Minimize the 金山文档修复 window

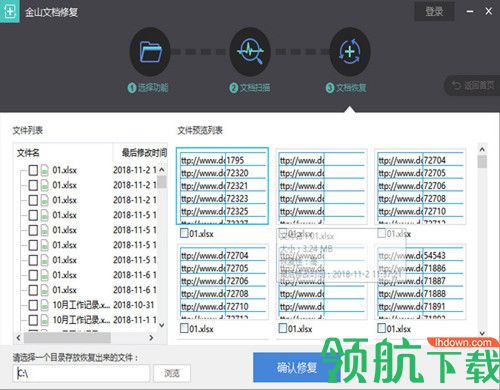(x=470, y=11)
